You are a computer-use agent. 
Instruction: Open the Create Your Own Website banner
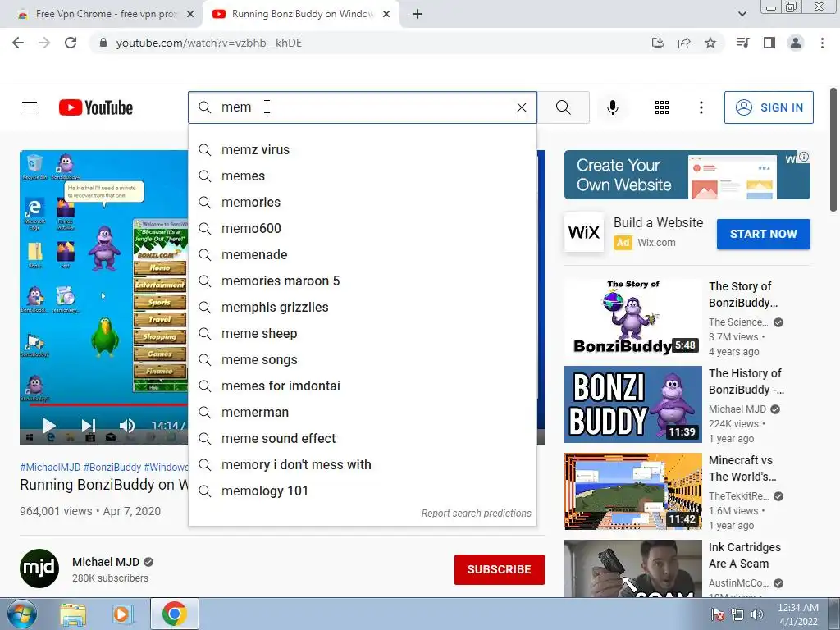pos(687,175)
